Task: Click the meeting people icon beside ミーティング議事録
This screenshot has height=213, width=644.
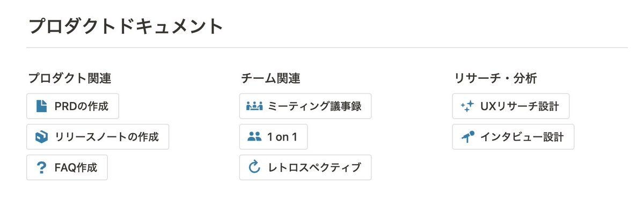Action: pos(254,106)
